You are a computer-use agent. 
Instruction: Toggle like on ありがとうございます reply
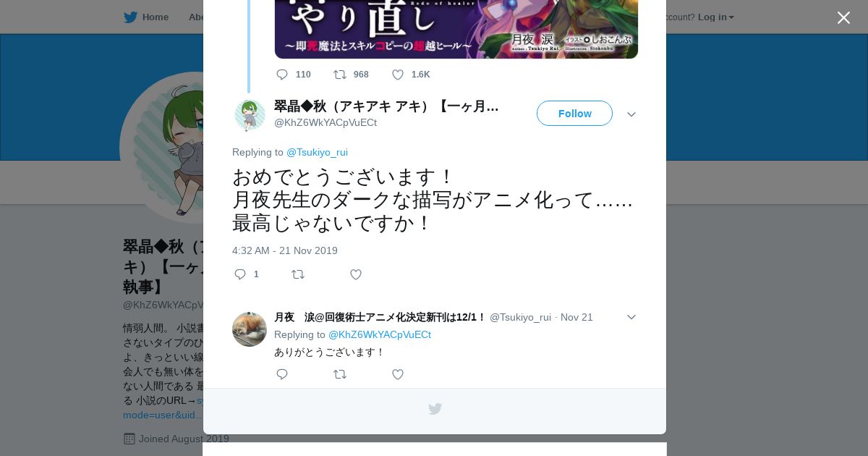[398, 374]
